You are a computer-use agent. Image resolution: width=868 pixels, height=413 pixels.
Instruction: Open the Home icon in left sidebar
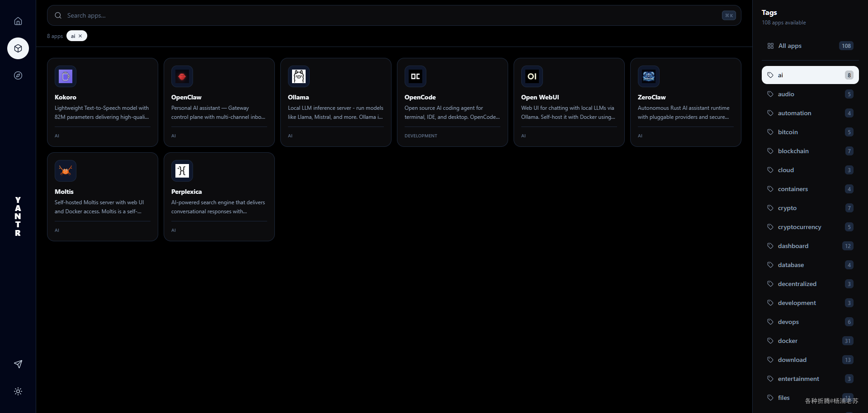[18, 21]
